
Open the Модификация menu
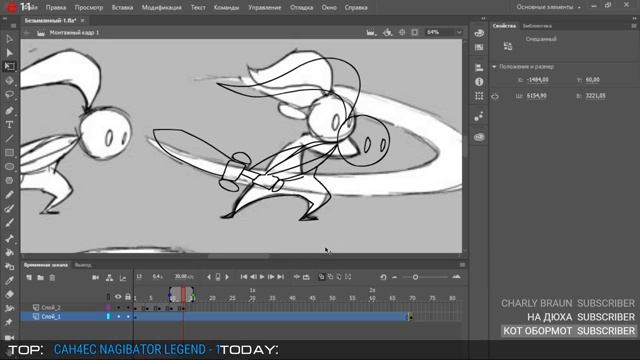tap(162, 7)
